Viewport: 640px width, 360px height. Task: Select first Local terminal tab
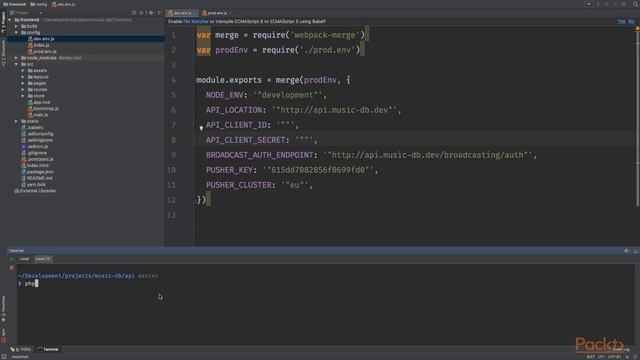pos(24,259)
